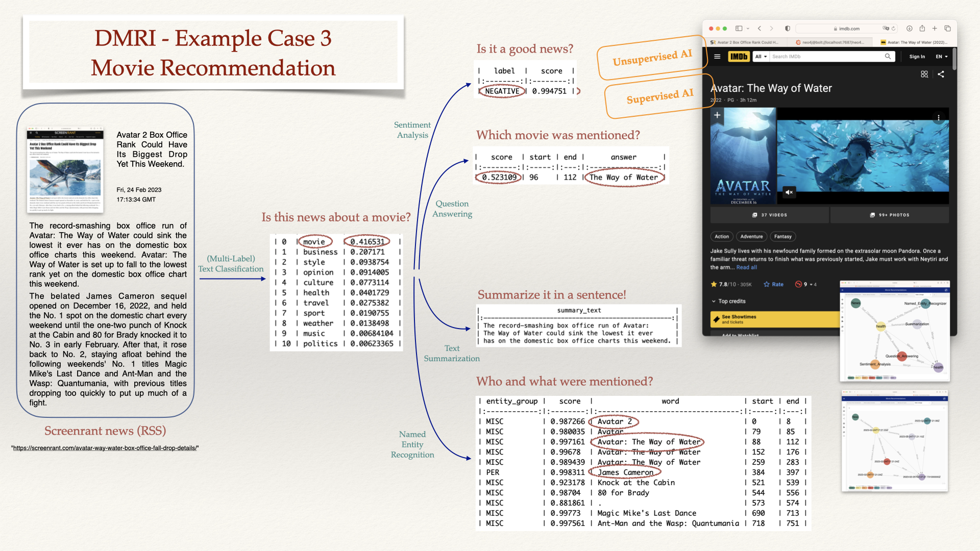Viewport: 980px width, 551px height.
Task: Unmute the Avatar trailer video
Action: click(x=789, y=192)
